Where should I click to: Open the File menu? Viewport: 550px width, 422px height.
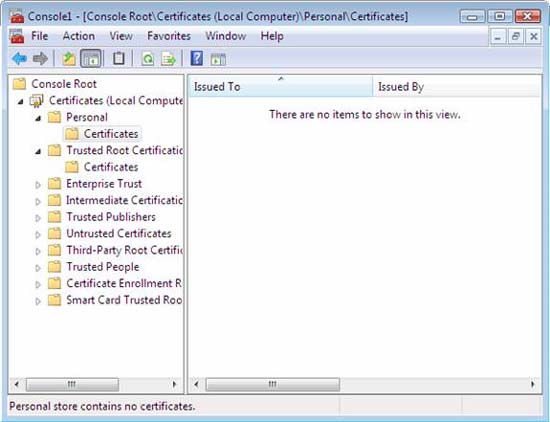[39, 36]
